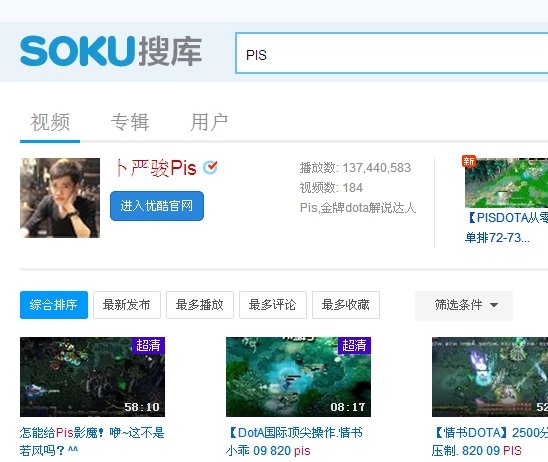This screenshot has height=462, width=548.
Task: Open the 【PISDOTA从零 单排72-73 link
Action: click(x=506, y=228)
